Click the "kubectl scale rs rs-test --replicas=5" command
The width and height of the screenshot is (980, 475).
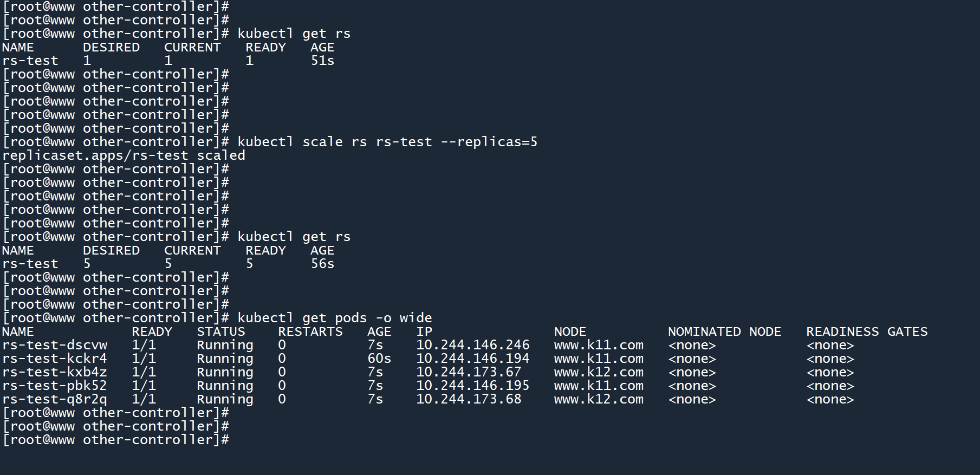(x=387, y=142)
